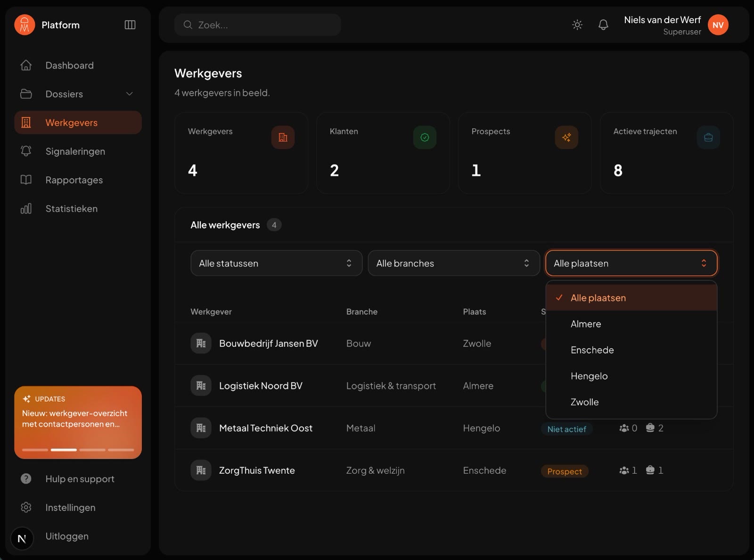Screen dimensions: 754x560
Task: Click the Werkgever column header
Action: point(211,312)
